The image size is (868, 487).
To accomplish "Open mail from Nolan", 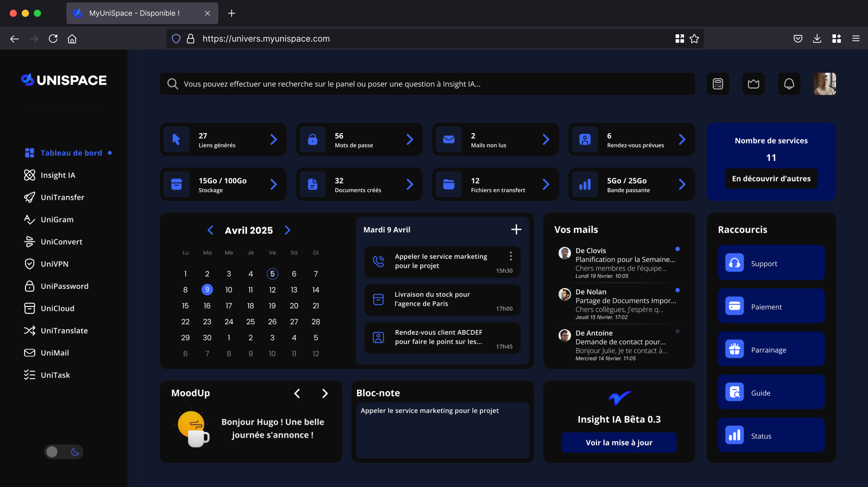I will point(619,304).
